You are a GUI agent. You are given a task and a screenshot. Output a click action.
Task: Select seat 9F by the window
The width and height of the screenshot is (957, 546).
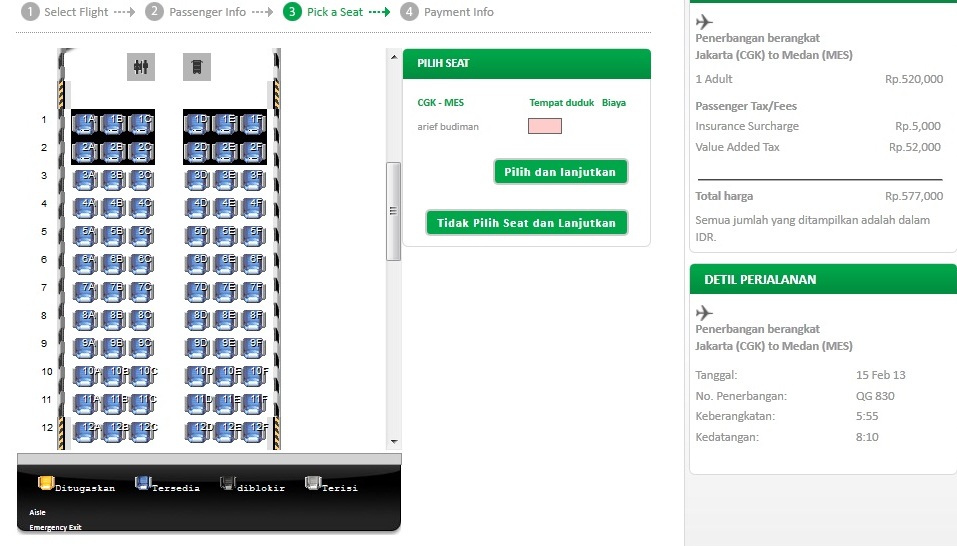point(253,347)
